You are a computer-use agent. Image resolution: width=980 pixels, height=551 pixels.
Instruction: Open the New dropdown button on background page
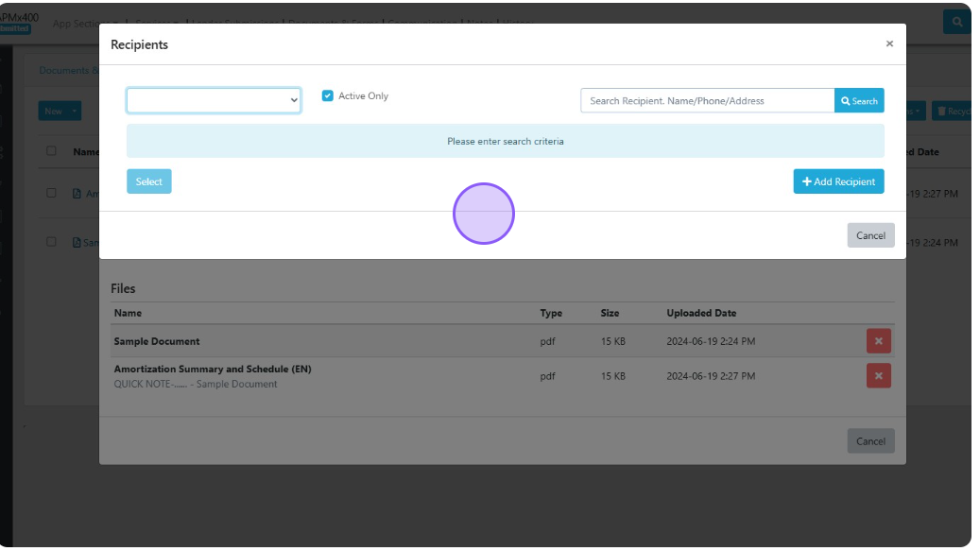60,112
